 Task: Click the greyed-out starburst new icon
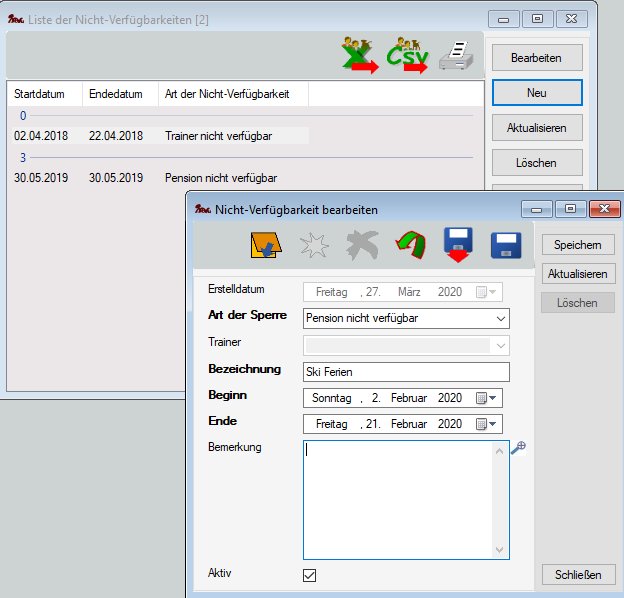[x=313, y=246]
